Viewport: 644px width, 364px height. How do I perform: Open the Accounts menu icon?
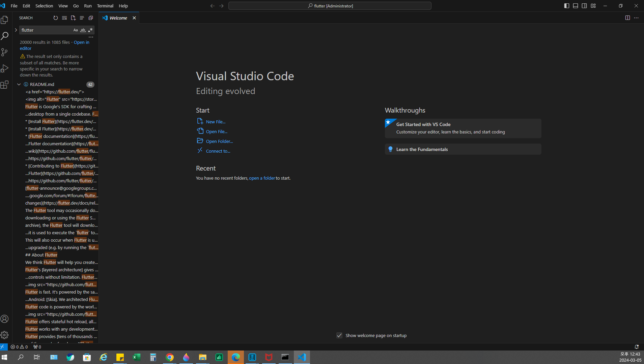[x=5, y=319]
